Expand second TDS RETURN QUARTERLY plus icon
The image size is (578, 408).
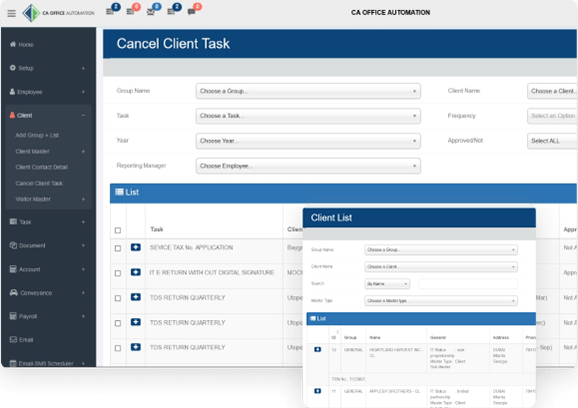coord(136,322)
